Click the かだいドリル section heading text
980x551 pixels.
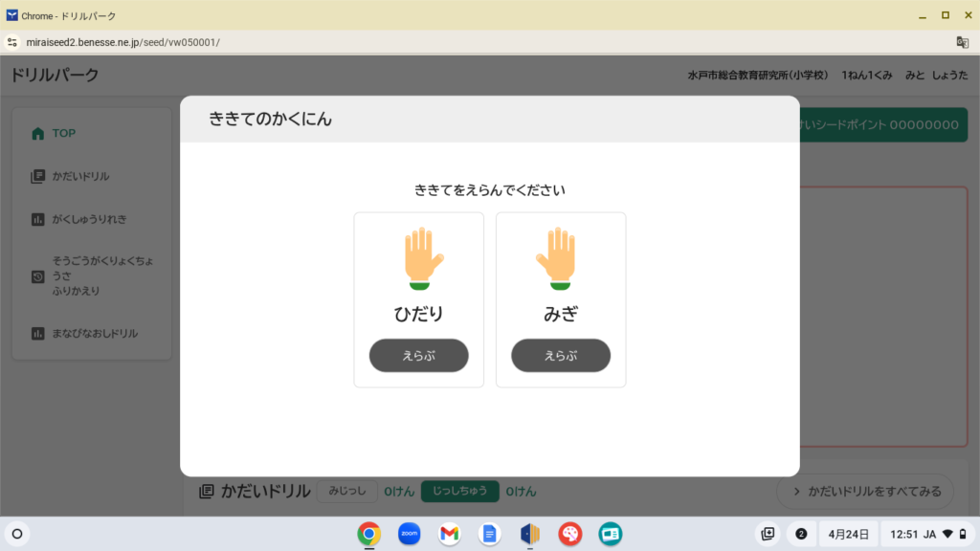(266, 492)
